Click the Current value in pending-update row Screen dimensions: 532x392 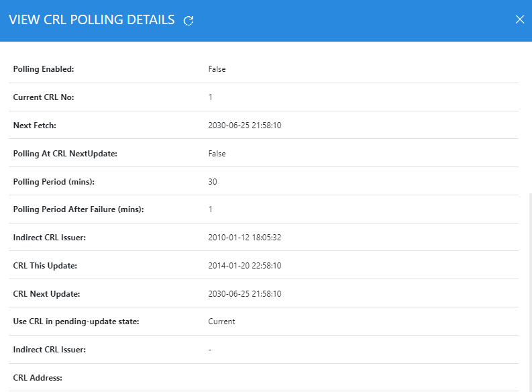pyautogui.click(x=221, y=322)
